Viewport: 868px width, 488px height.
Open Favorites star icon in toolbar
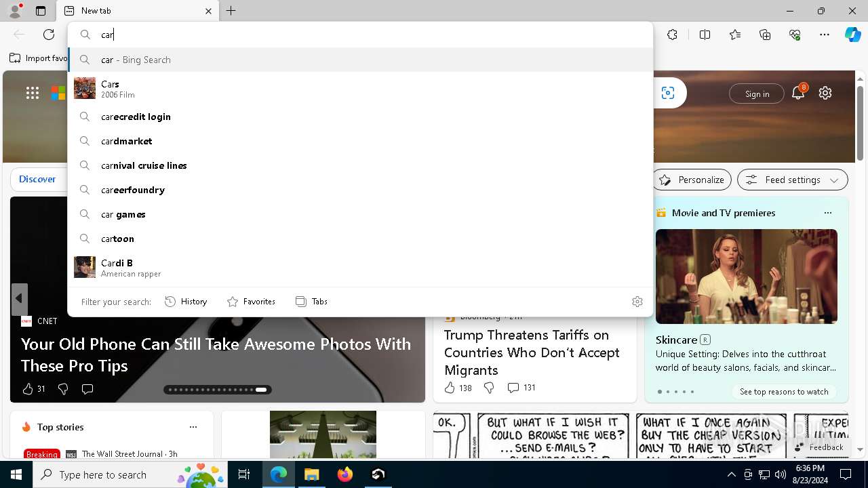coord(735,35)
